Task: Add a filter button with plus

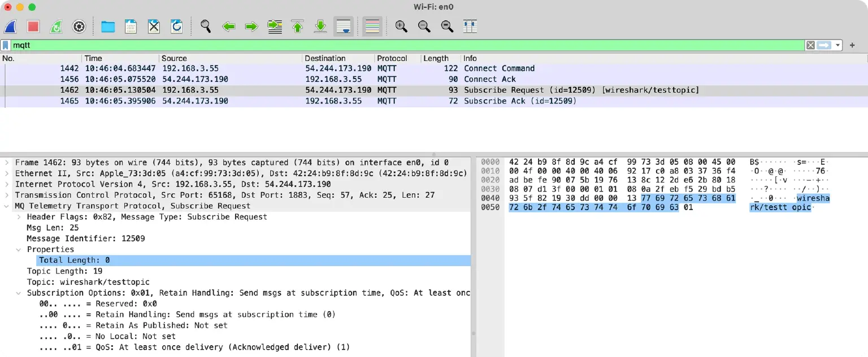Action: (x=852, y=45)
